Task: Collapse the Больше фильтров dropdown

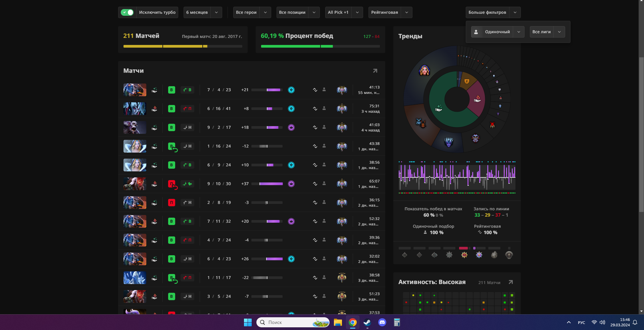Action: coord(493,12)
